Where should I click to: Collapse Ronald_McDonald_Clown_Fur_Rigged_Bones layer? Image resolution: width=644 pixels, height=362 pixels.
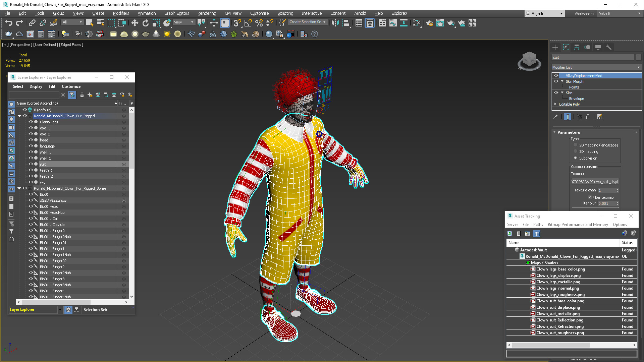[x=19, y=188]
